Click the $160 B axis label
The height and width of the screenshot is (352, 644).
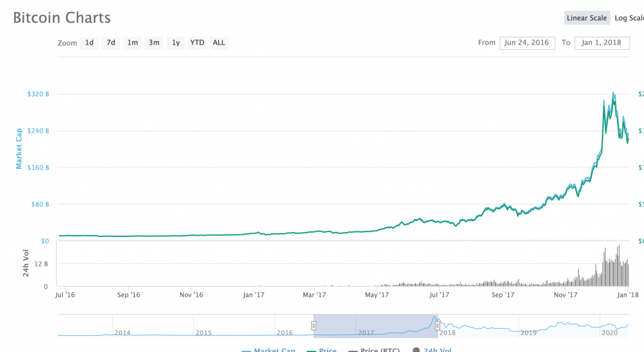click(x=38, y=167)
